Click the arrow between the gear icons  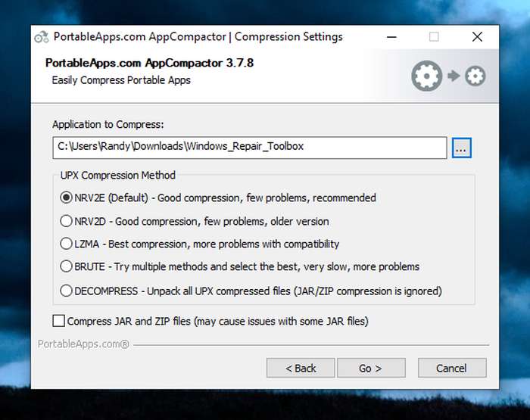pos(454,76)
